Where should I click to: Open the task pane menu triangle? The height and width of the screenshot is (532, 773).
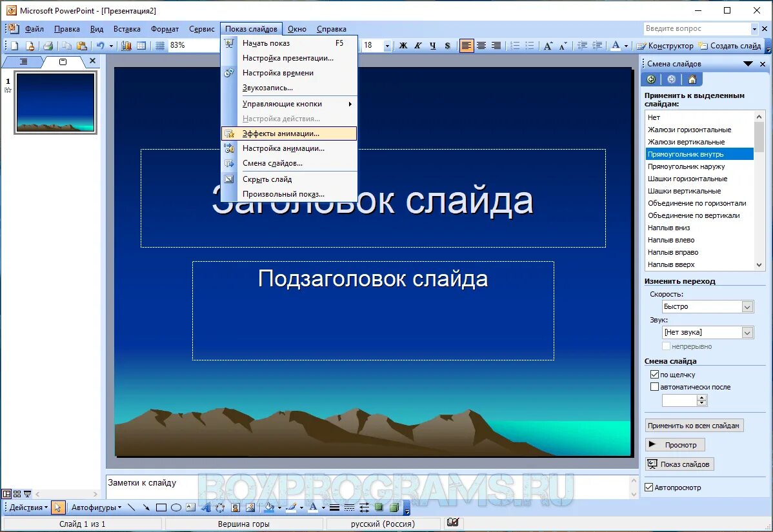pyautogui.click(x=748, y=64)
